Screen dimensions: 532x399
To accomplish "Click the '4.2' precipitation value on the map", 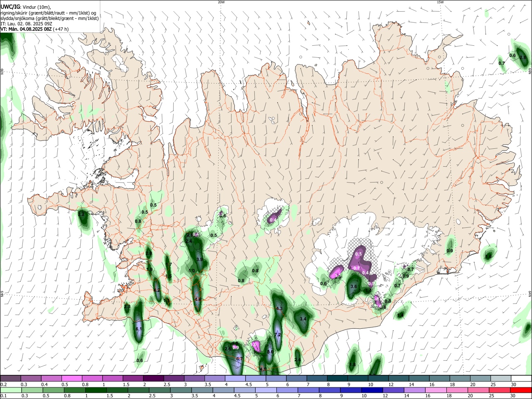I will 157,290.
